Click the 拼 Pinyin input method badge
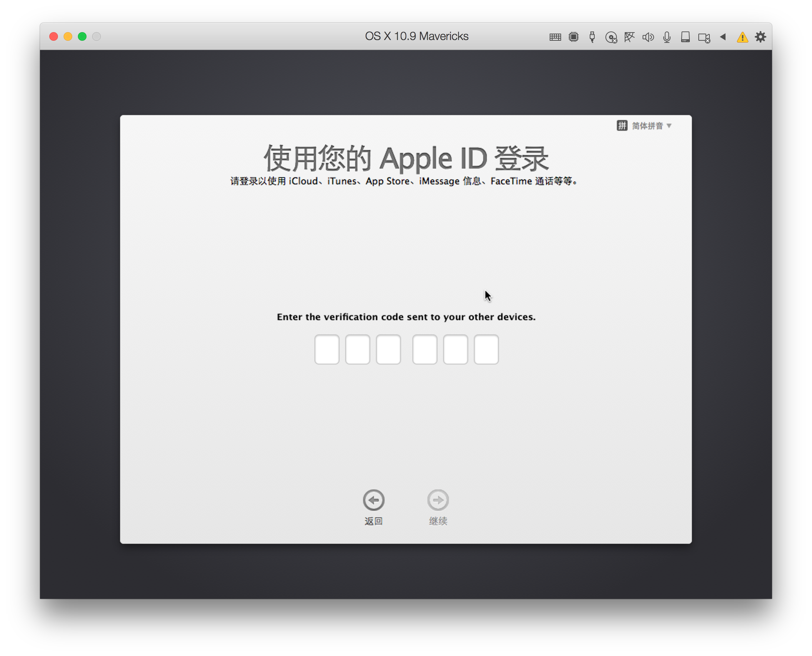The width and height of the screenshot is (812, 656). pos(622,126)
